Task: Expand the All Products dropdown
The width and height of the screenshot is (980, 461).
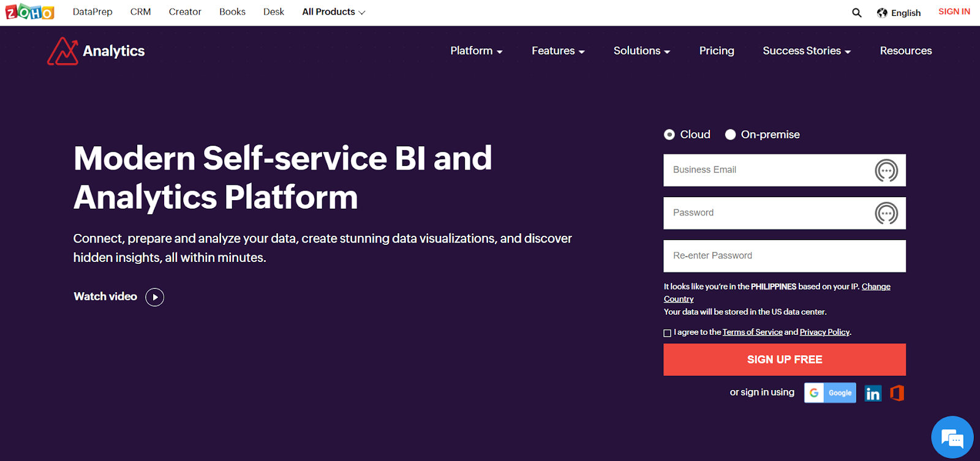Action: click(334, 12)
